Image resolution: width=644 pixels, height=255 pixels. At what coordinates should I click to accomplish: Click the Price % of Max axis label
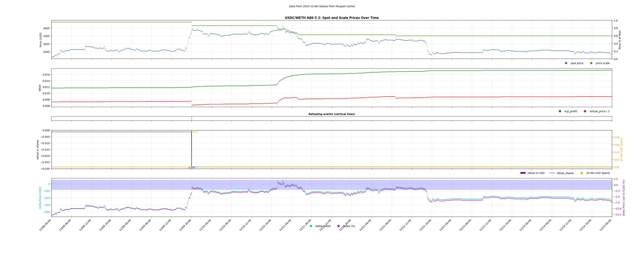coord(620,40)
